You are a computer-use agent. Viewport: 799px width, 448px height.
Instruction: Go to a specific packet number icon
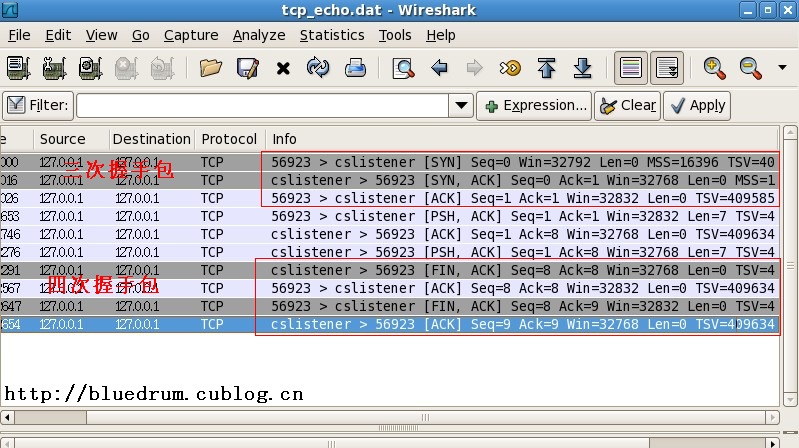click(510, 68)
